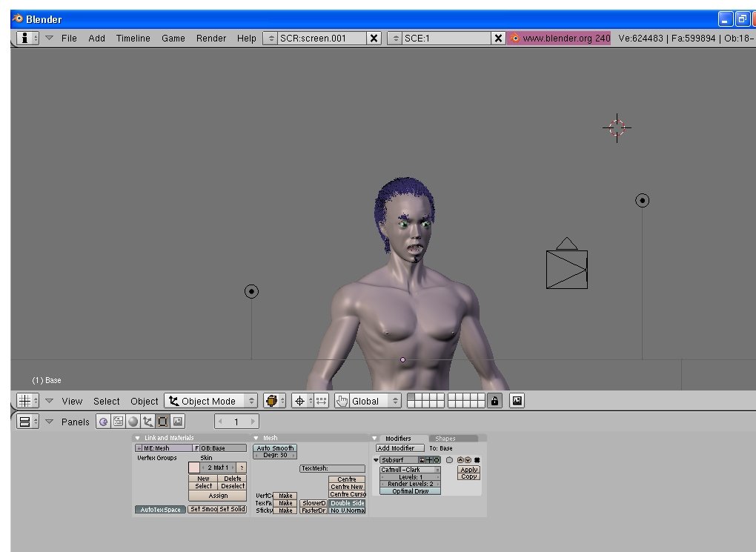Open the Render menu
This screenshot has width=756, height=552.
coord(211,38)
